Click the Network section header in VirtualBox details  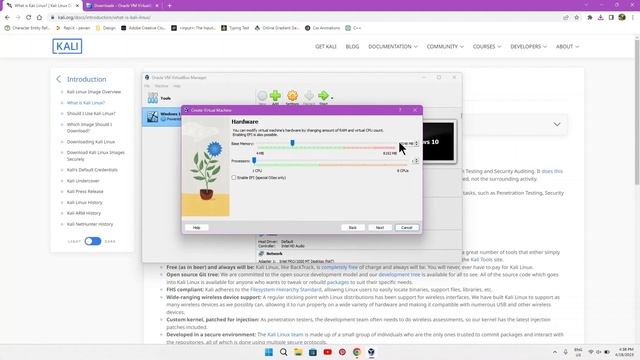[274, 253]
